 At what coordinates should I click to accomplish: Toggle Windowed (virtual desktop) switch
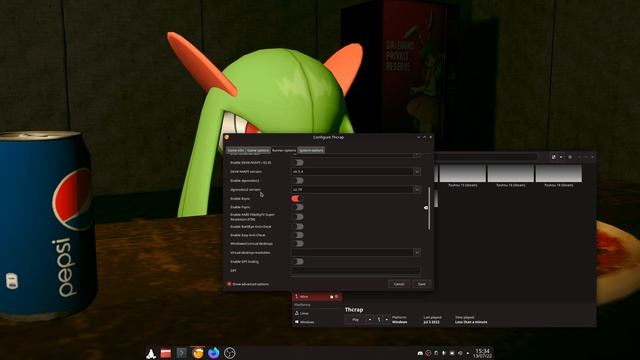point(298,244)
